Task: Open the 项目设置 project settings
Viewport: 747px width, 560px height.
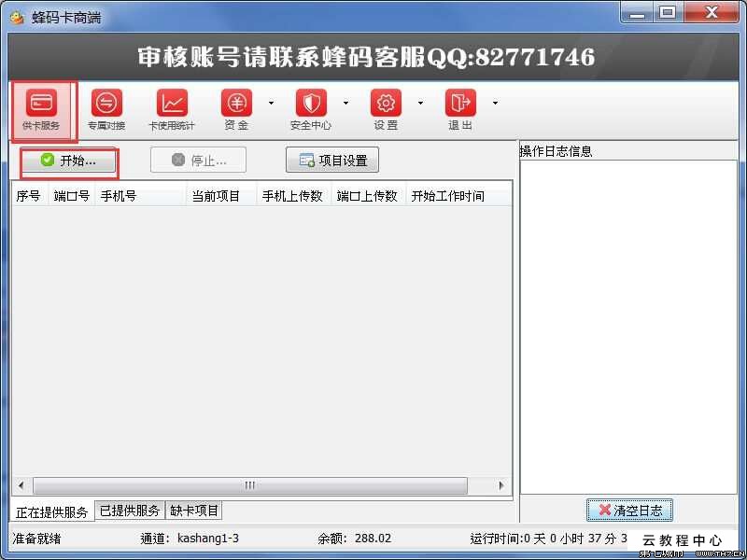Action: click(331, 160)
